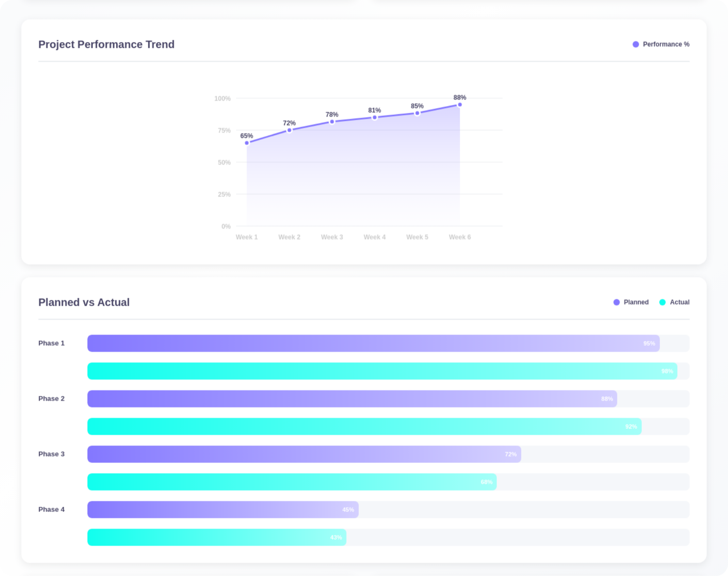Click the Week 4 data point at 81%
Screen dimensions: 728x576
[x=375, y=117]
